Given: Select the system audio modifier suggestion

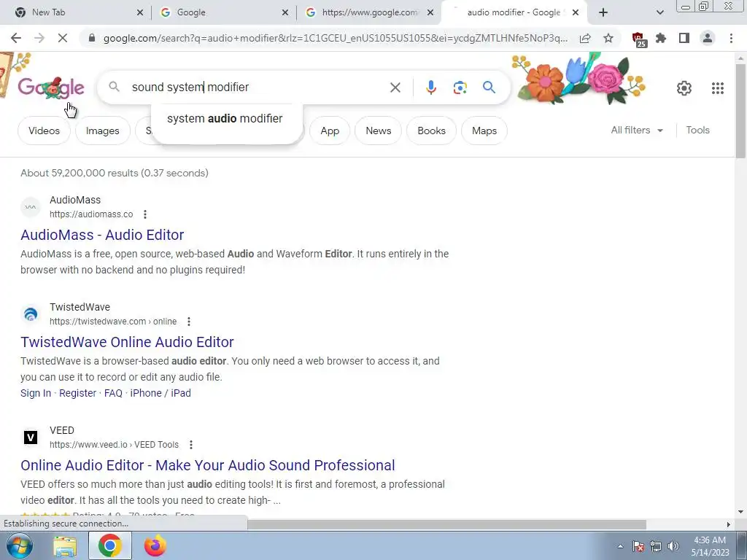Looking at the screenshot, I should pyautogui.click(x=225, y=119).
